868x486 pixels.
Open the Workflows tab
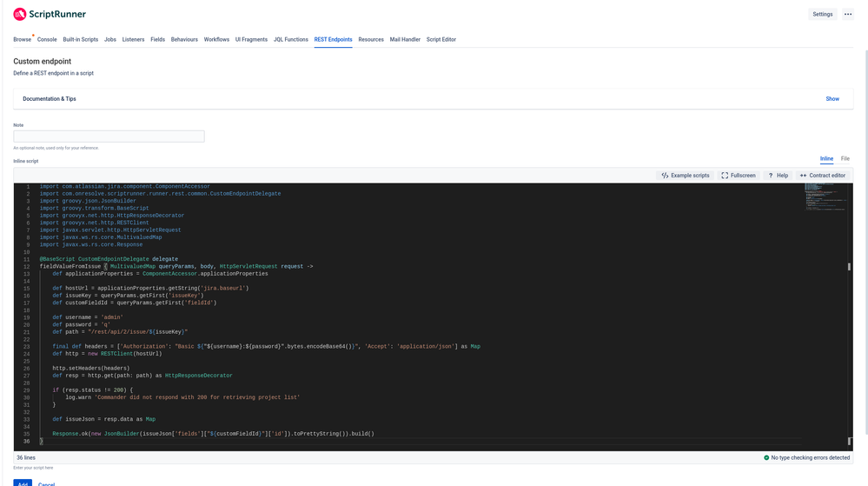click(216, 39)
